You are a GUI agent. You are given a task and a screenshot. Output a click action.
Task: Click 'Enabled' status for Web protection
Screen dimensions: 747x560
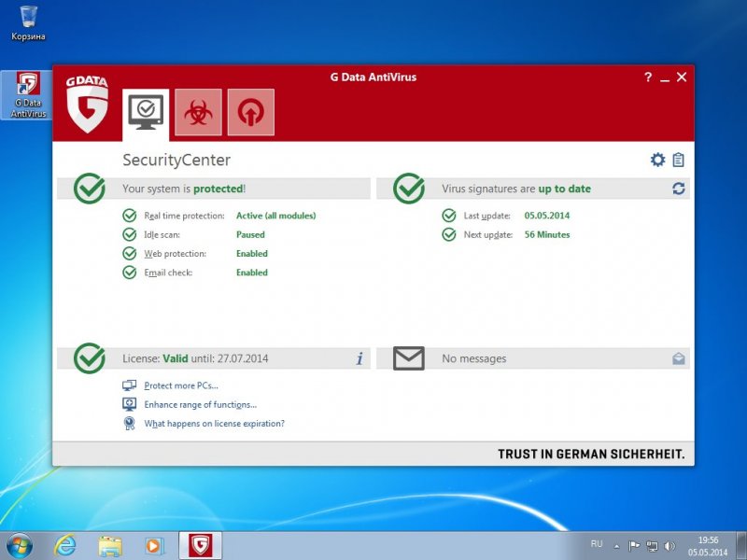252,254
